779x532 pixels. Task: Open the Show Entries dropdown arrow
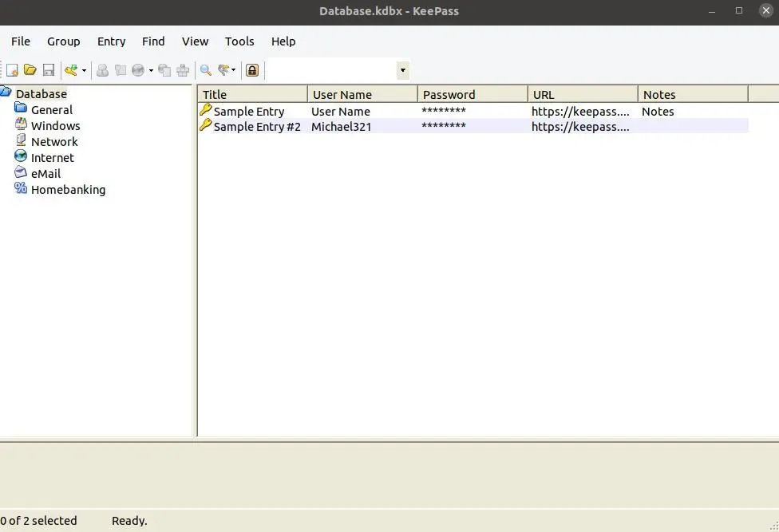[234, 70]
